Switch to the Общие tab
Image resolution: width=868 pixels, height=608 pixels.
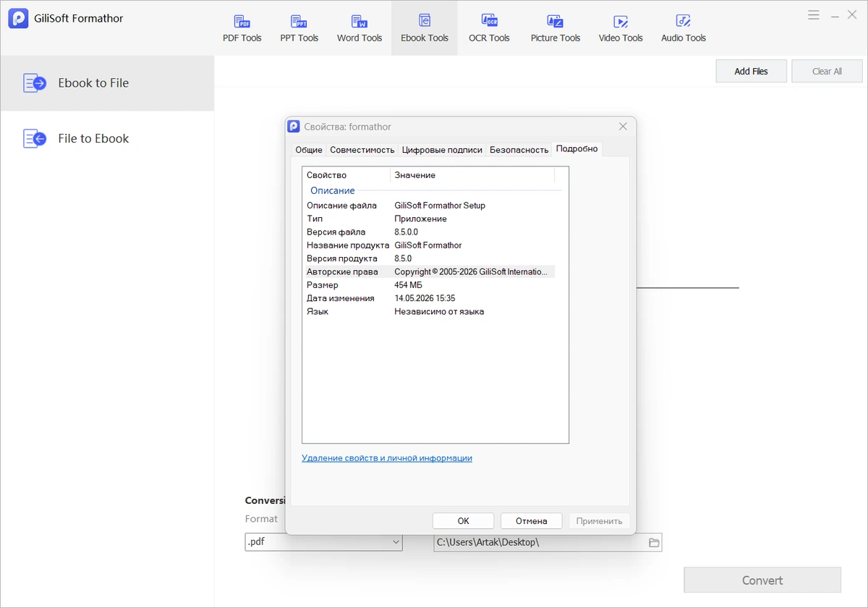point(309,150)
